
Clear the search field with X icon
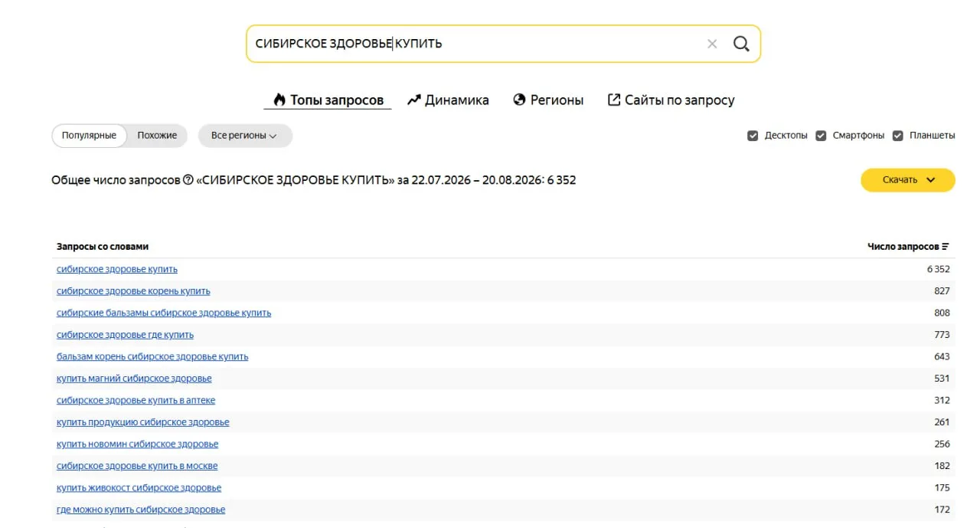click(x=712, y=44)
